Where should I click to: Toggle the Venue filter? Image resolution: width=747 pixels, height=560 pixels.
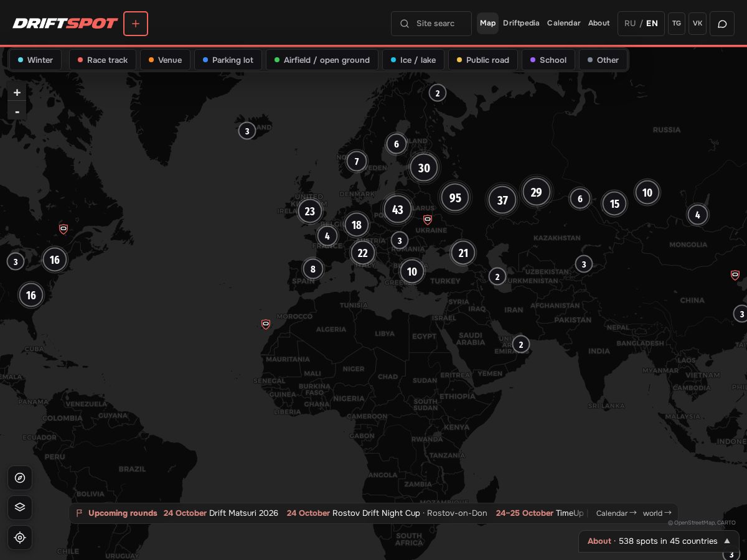(x=165, y=60)
